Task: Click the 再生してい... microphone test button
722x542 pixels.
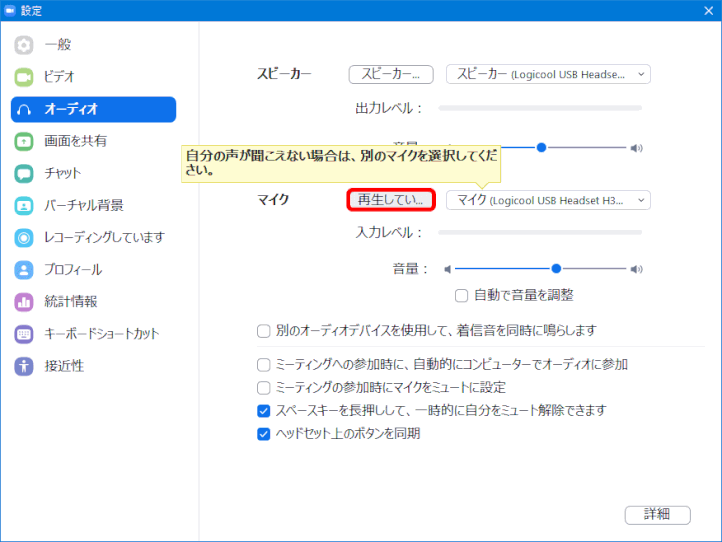Action: pos(391,200)
